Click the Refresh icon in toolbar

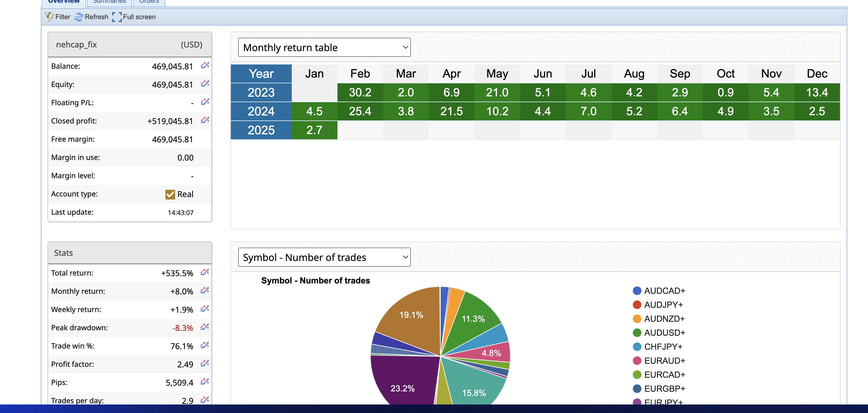[x=79, y=17]
